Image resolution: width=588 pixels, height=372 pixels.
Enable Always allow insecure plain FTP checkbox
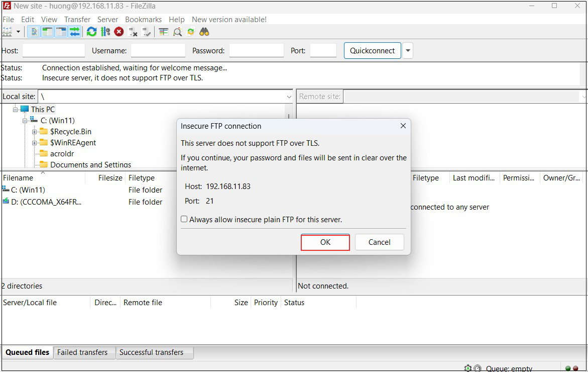coord(184,219)
